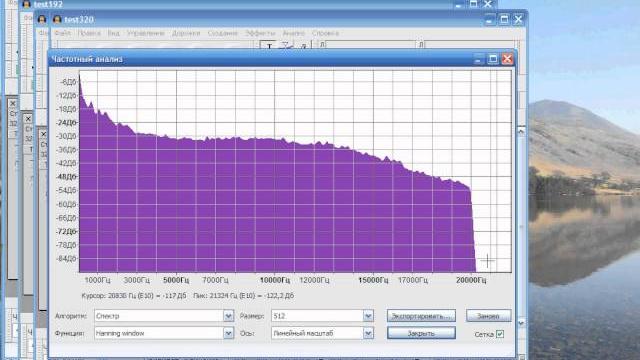Screen dimensions: 640x360
Task: Open the Дорожки menu in test320
Action: [186, 33]
